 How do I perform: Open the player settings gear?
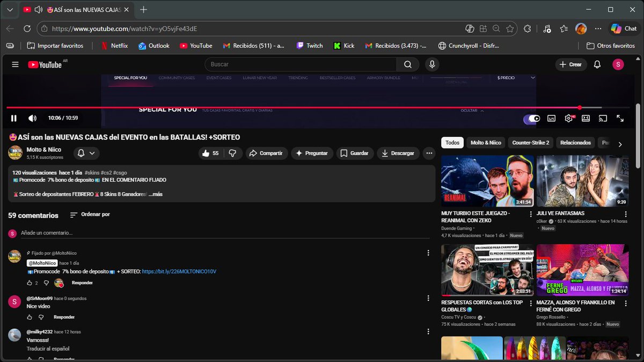click(x=569, y=118)
